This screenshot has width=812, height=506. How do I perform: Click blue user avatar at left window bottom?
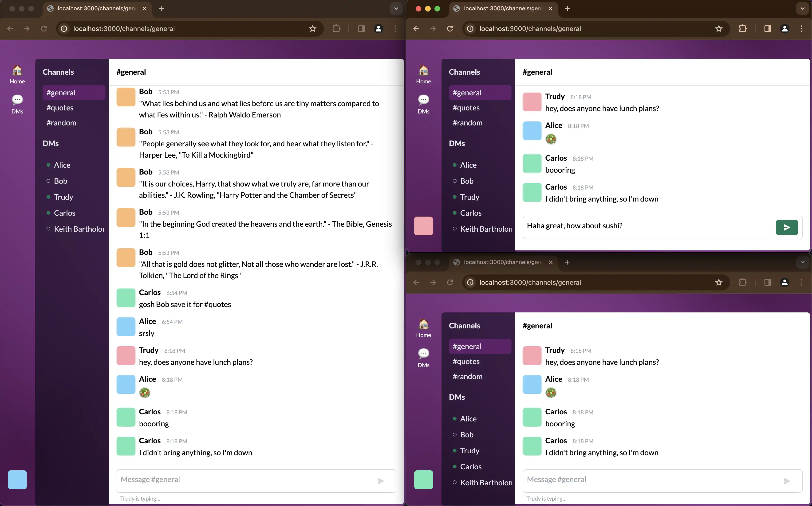click(17, 479)
